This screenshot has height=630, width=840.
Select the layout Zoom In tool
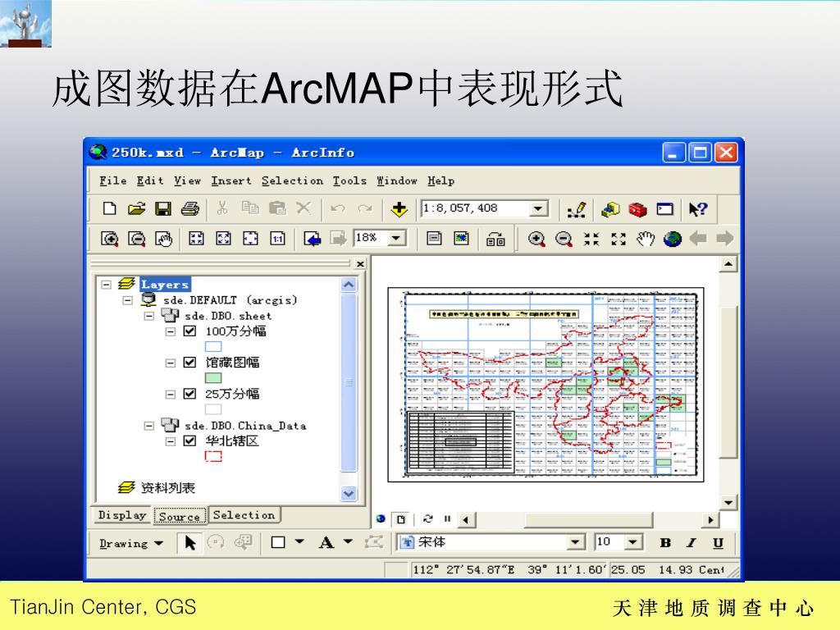click(x=110, y=239)
